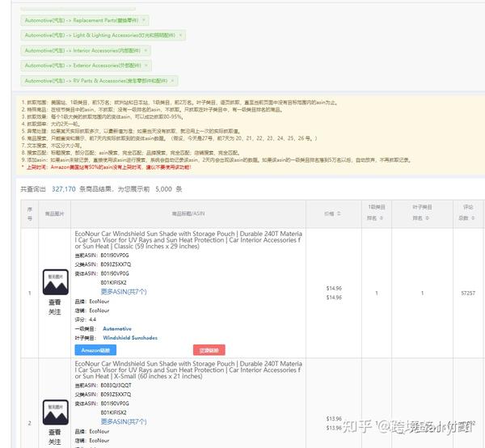Viewport: 485px width, 448px height.
Task: Select brand EcoNour in row 1
Action: (x=99, y=302)
